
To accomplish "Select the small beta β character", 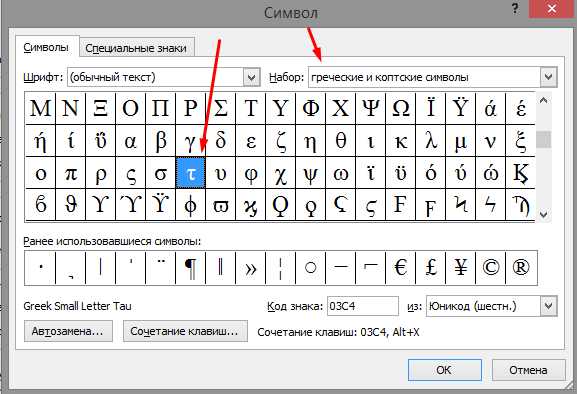I will 160,141.
